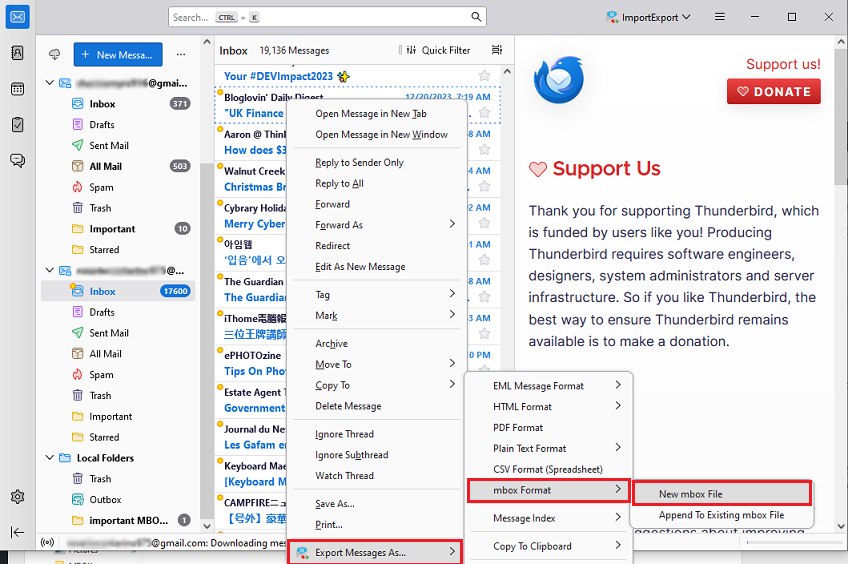Open important MBO... local folder
Screen dimensions: 848x564
[117, 520]
